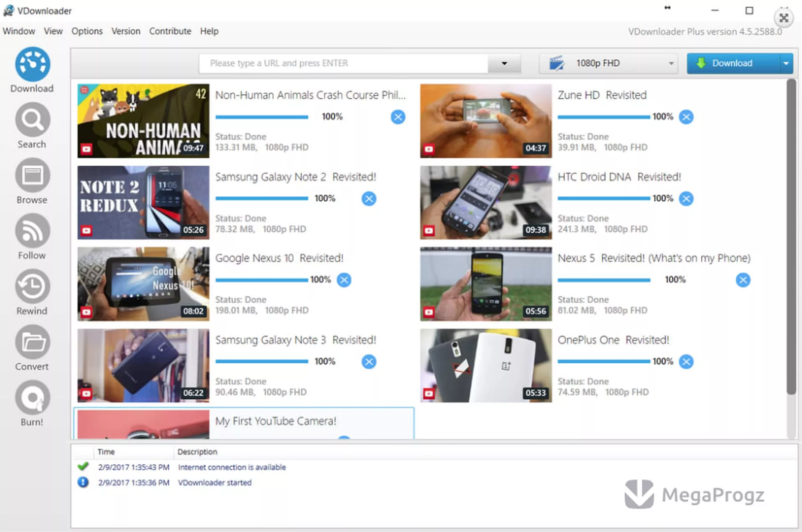The height and width of the screenshot is (532, 802).
Task: Click the blue Download button
Action: 733,63
